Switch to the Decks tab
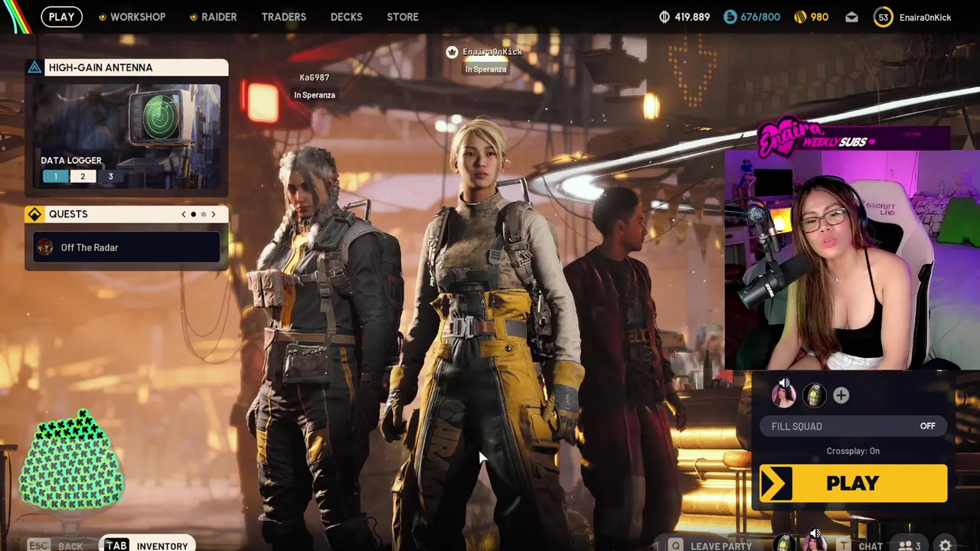The height and width of the screenshot is (551, 980). [x=346, y=17]
